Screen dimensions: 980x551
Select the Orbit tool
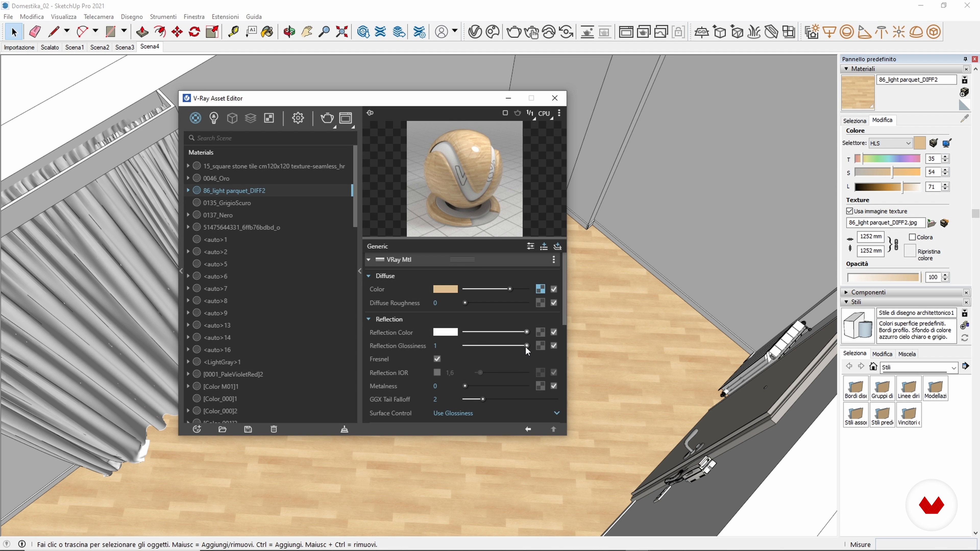(x=289, y=32)
